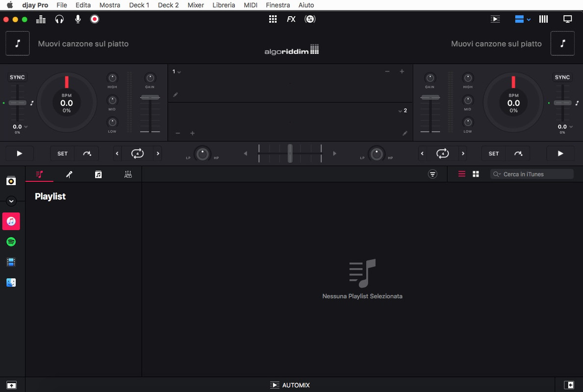Expand waveform 1 dropdown chevron
Viewport: 583px width, 392px height.
[x=179, y=72]
